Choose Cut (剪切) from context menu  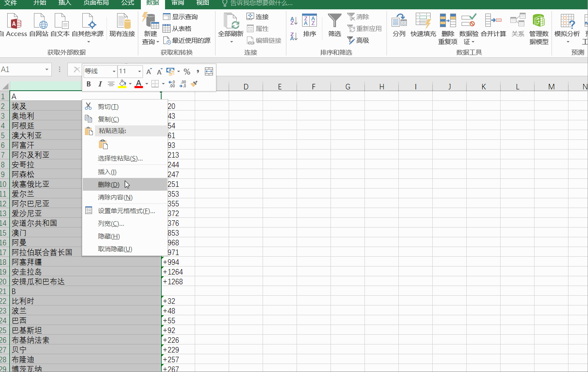coord(125,106)
